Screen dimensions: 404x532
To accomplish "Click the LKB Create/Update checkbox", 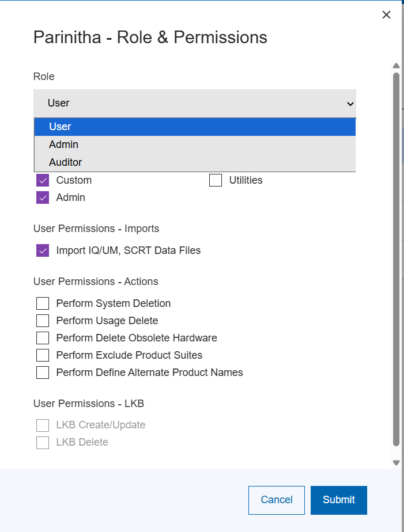I will point(43,425).
